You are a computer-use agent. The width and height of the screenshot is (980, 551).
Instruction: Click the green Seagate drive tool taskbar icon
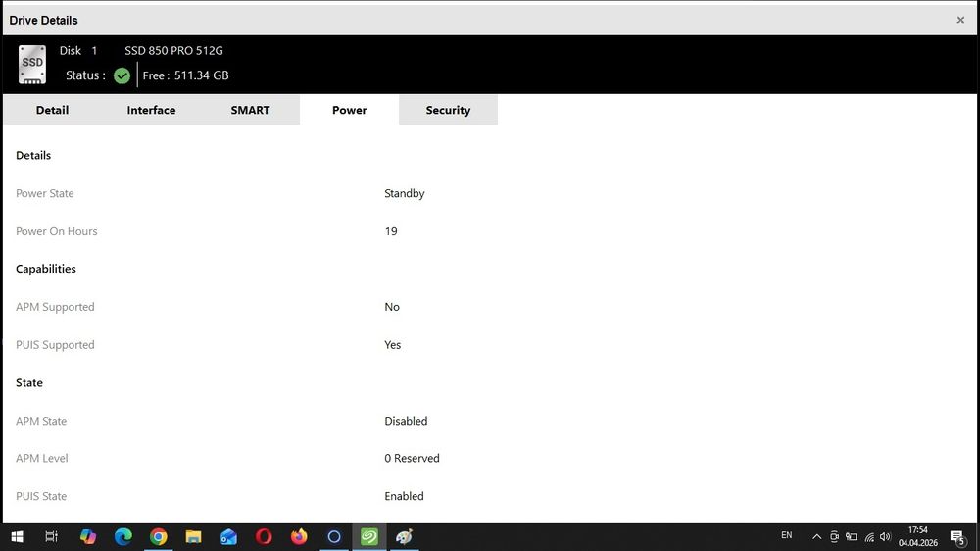(x=369, y=536)
